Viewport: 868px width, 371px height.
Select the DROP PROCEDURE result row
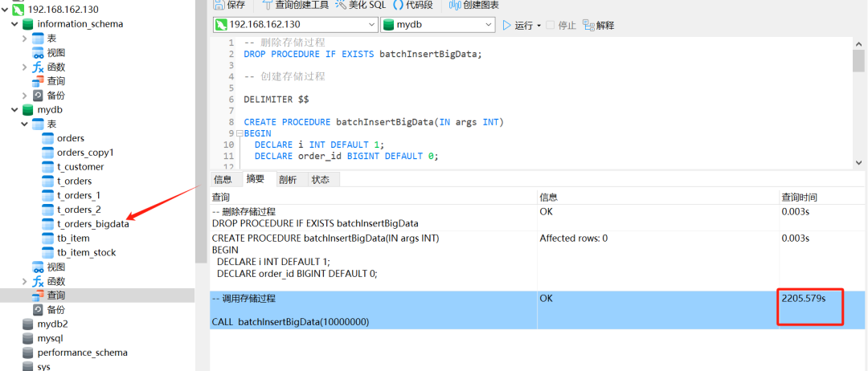coord(538,218)
